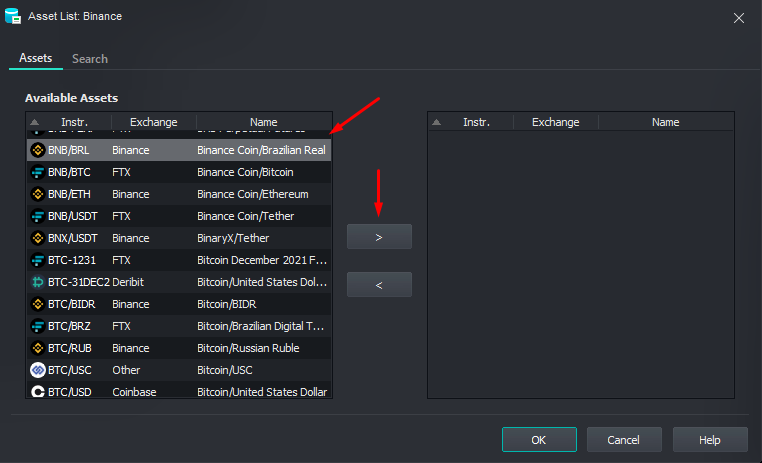Click the FTX icon beside BNB/BTC
Viewport: 762px width, 463px height.
37,172
